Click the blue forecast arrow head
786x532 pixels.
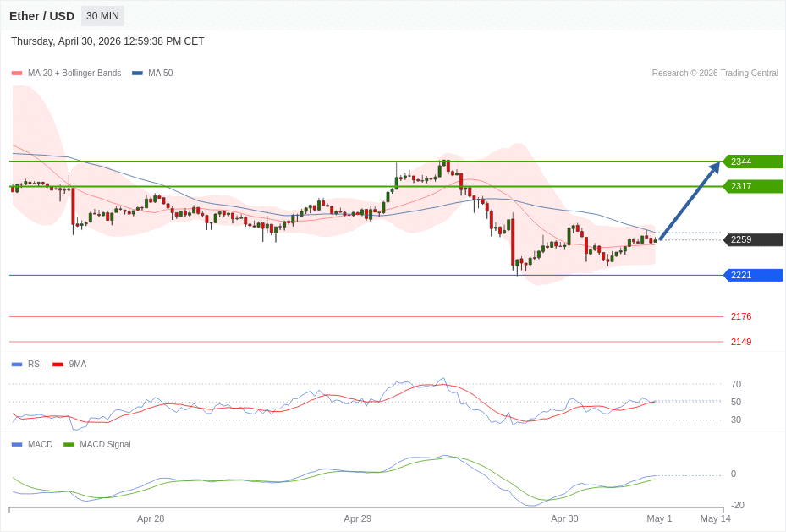coord(715,167)
